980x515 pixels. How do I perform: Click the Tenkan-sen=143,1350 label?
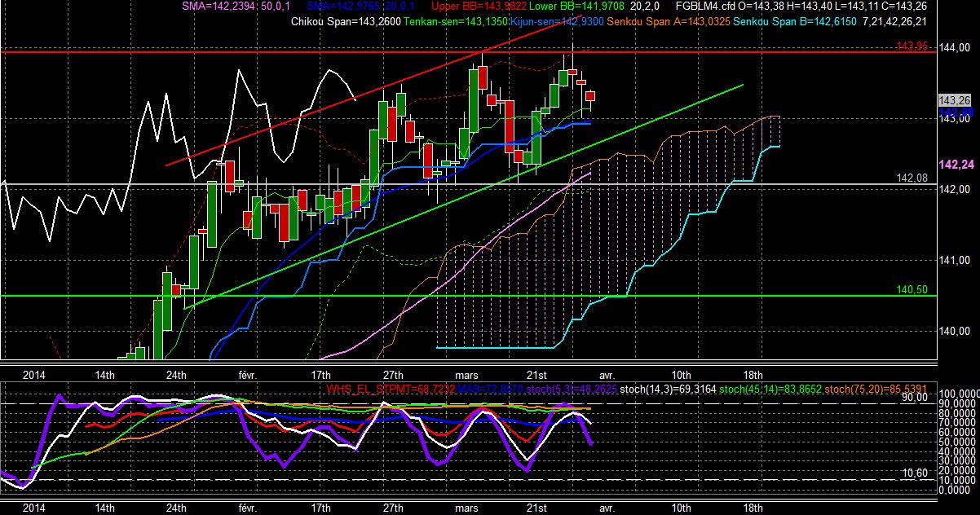click(x=455, y=20)
